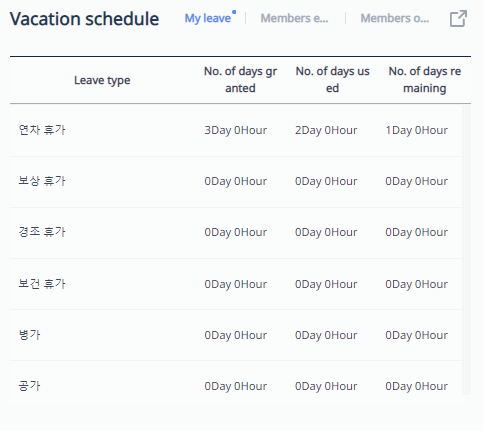The width and height of the screenshot is (483, 431).
Task: Click the 2Day 0Hour used value
Action: point(326,130)
